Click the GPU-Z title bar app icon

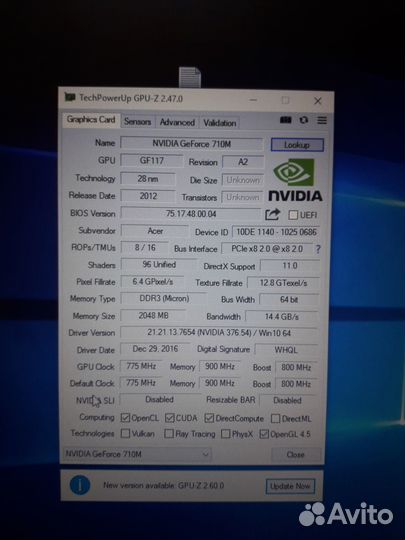[x=70, y=98]
